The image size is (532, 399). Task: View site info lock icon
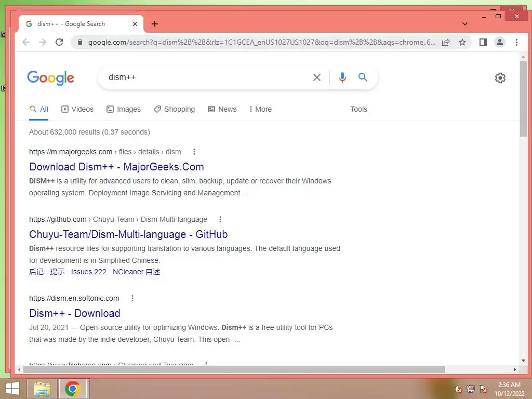point(79,42)
